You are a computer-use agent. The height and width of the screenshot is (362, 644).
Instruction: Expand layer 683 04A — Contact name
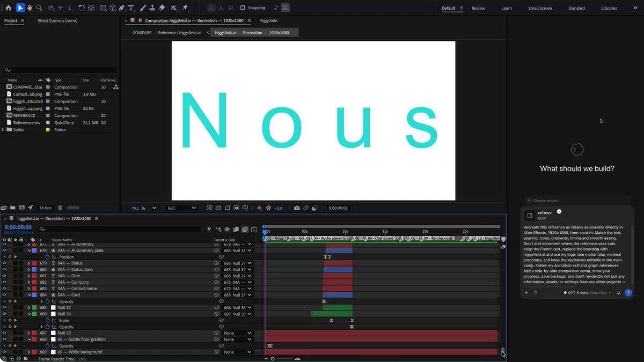(29, 289)
